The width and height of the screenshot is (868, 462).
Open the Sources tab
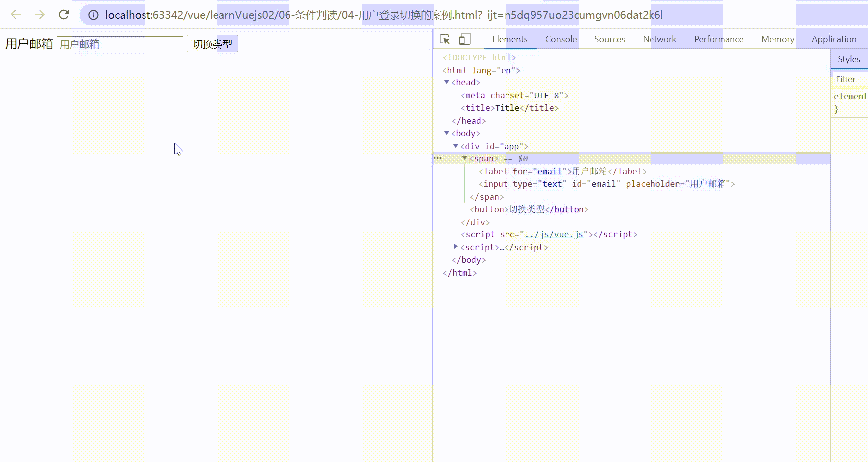pos(609,39)
